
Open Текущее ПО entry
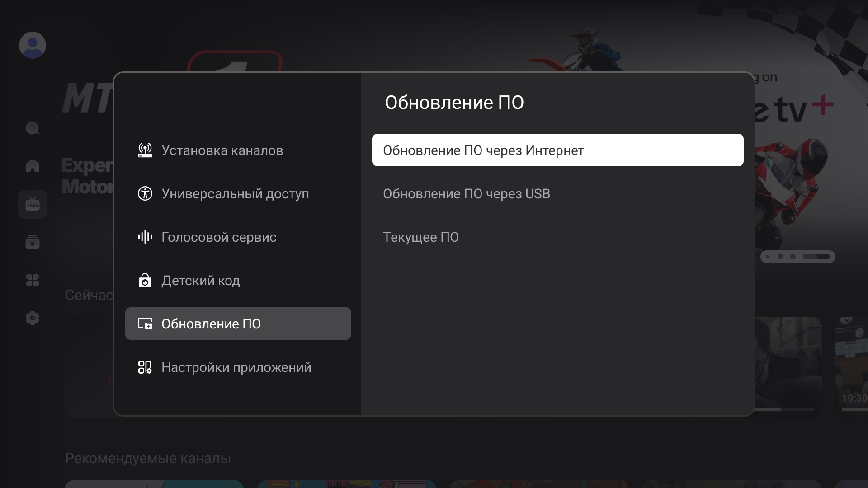420,237
